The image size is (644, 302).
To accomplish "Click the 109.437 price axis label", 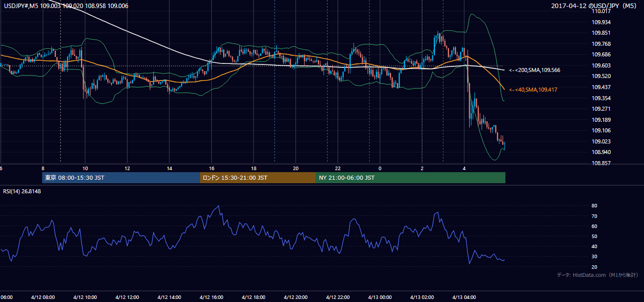I will click(x=602, y=87).
